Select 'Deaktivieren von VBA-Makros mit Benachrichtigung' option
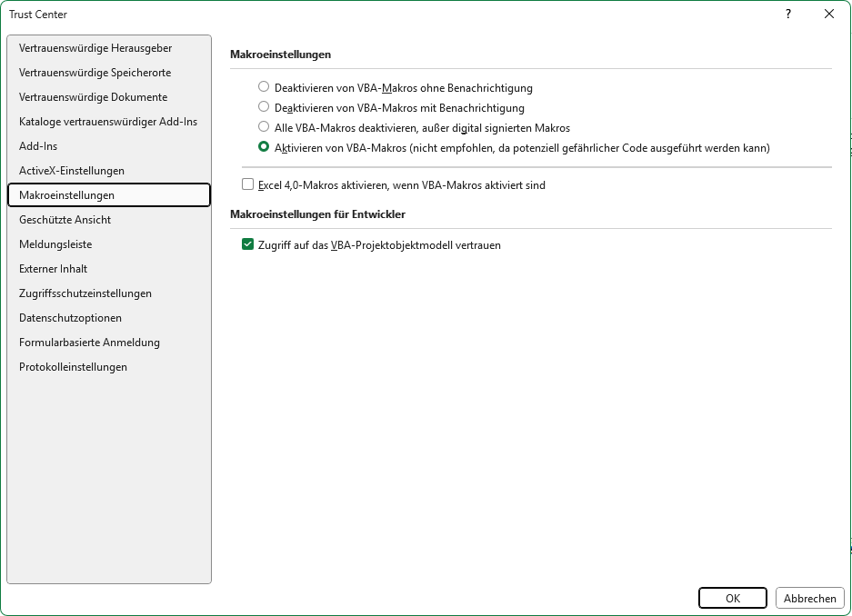 [x=264, y=107]
